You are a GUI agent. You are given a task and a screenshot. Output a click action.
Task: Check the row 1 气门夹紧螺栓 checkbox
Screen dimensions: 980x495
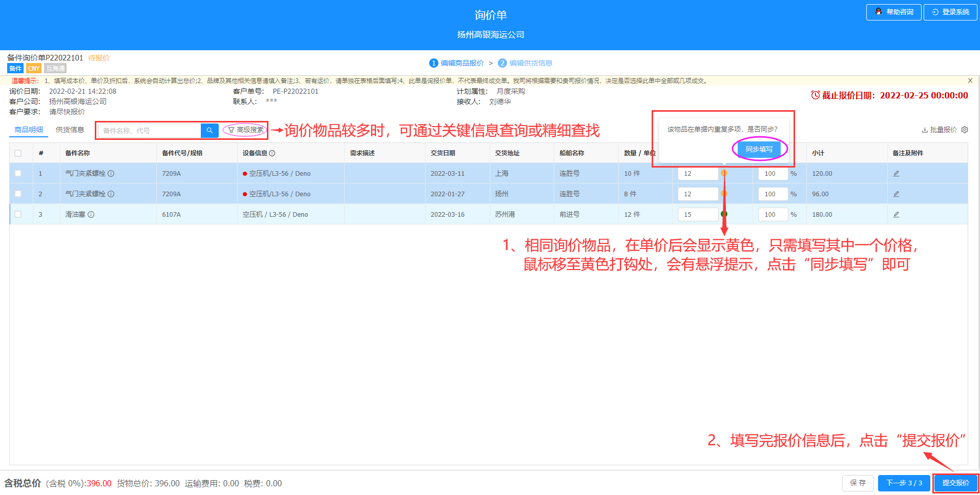coord(18,174)
